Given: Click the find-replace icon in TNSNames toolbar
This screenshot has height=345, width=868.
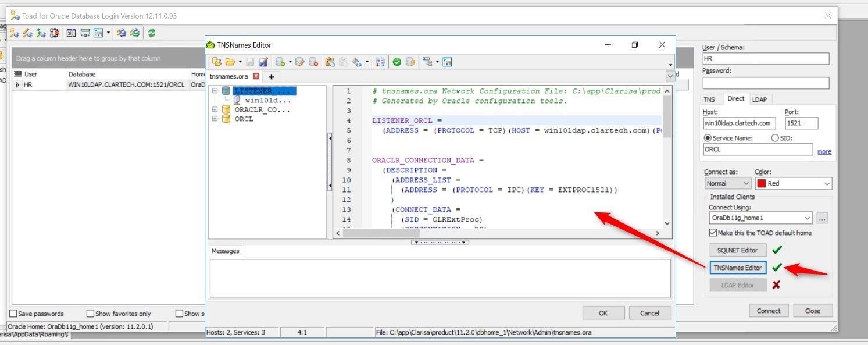Looking at the screenshot, I should tap(356, 62).
